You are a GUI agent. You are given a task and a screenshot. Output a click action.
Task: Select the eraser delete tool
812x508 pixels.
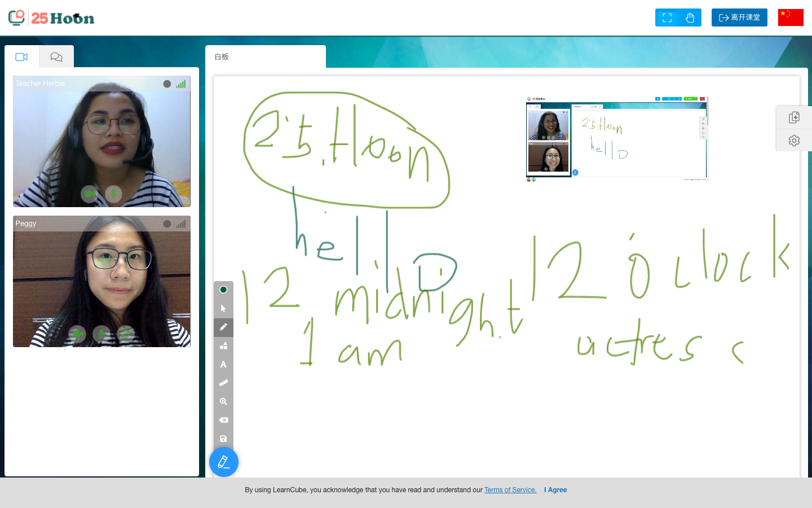tap(223, 421)
